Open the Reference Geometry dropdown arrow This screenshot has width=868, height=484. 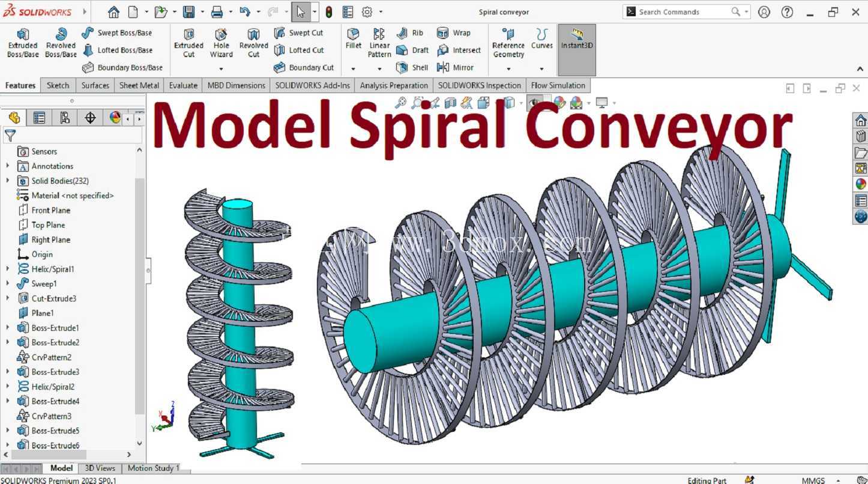pos(508,69)
